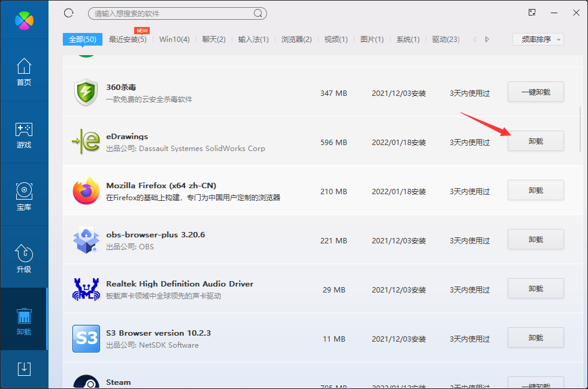Click 卸载 for Realtek High Definition Audio Driver
The height and width of the screenshot is (389, 588).
pyautogui.click(x=536, y=289)
